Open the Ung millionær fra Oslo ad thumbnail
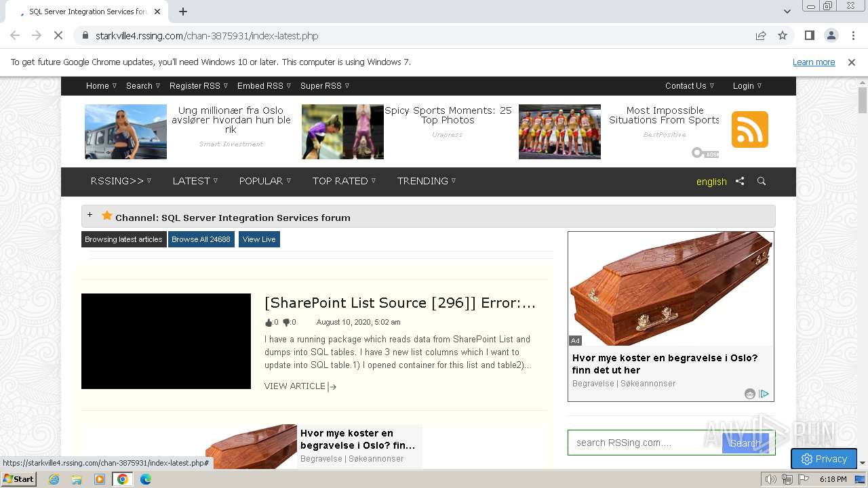Image resolution: width=868 pixels, height=488 pixels. pos(125,131)
